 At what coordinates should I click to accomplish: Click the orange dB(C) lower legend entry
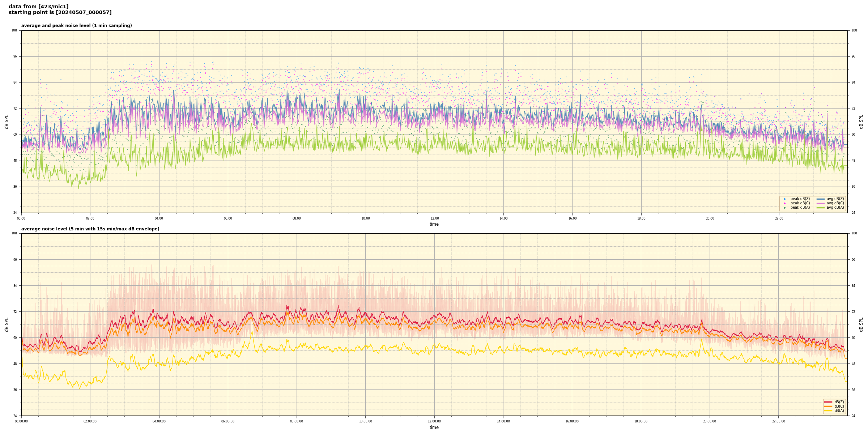click(x=828, y=406)
